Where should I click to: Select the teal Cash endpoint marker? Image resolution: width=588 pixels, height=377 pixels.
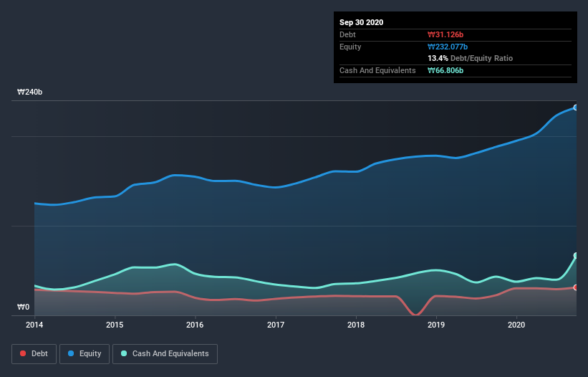pos(575,256)
